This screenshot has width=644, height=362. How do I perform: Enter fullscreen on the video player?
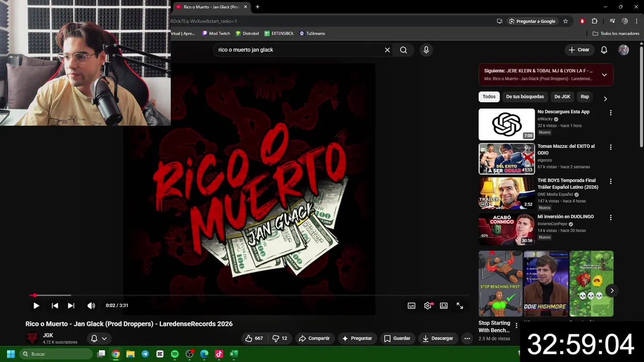460,306
